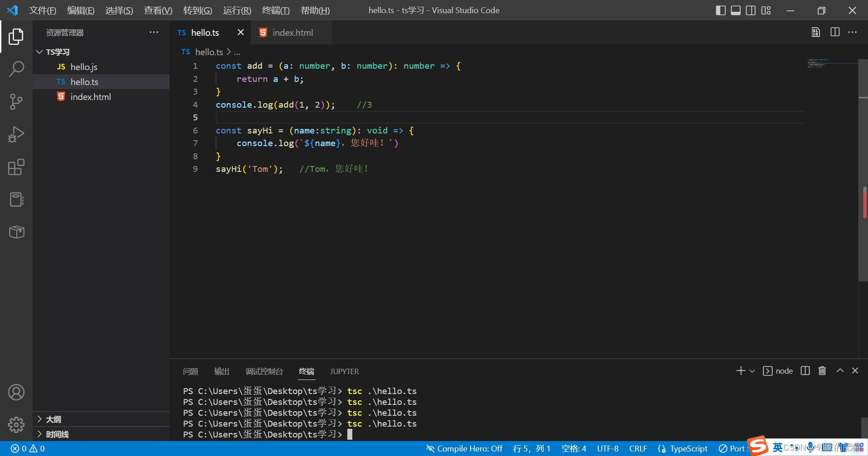Switch to the JUPYTER panel tab
Image resolution: width=868 pixels, height=456 pixels.
344,371
